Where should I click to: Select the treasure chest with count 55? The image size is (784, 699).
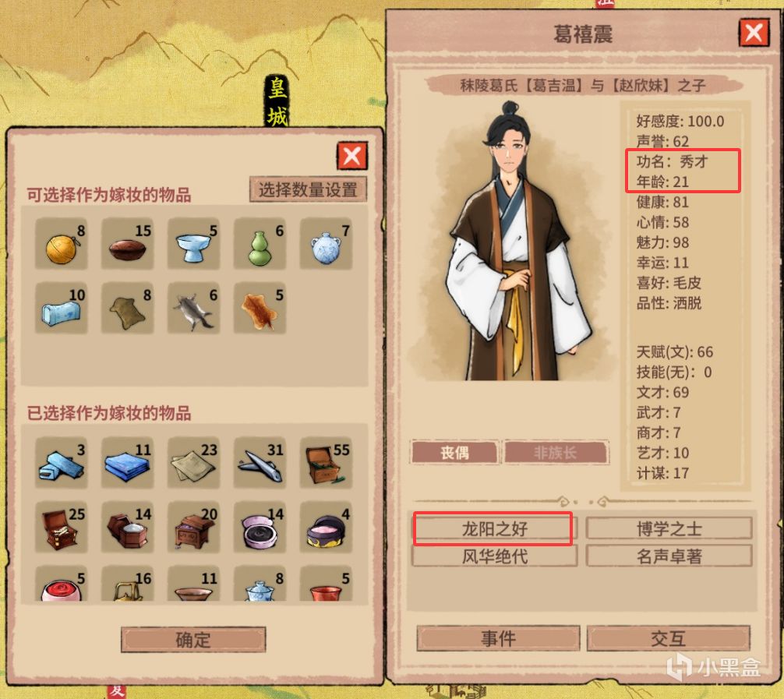click(x=326, y=463)
